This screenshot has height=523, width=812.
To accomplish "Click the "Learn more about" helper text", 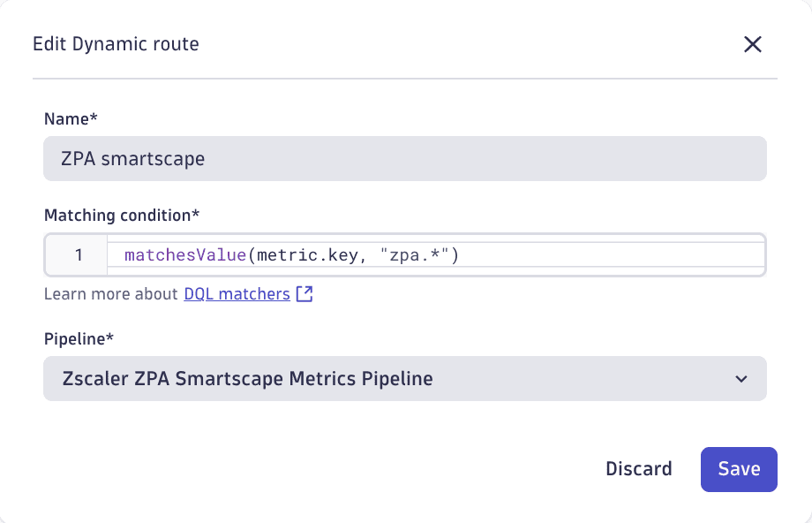I will tap(111, 294).
